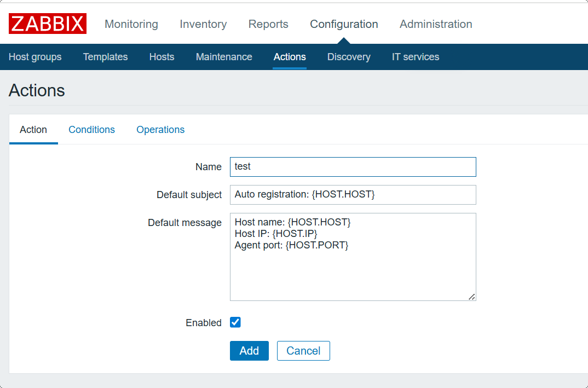Switch to the Conditions tab
This screenshot has width=588, height=388.
(x=91, y=130)
